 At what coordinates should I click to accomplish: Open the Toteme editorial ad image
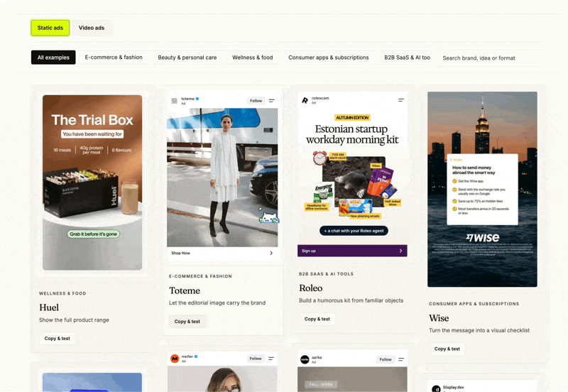pos(222,177)
